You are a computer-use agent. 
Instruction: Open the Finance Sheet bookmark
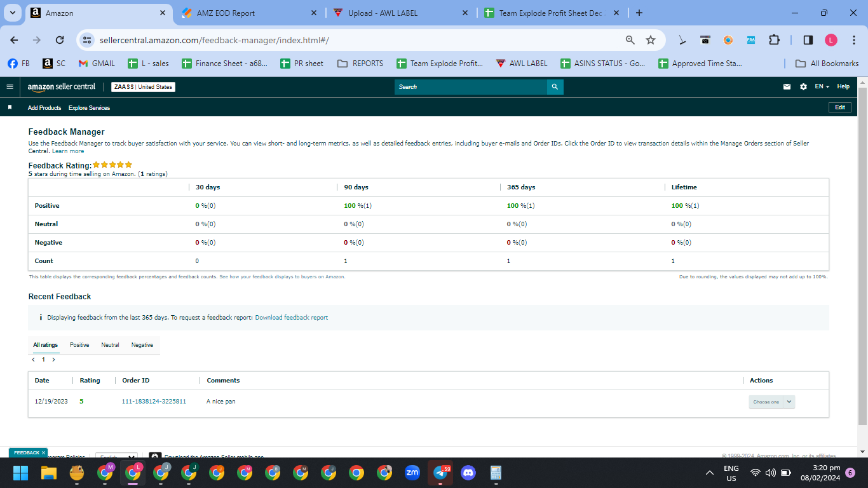pyautogui.click(x=225, y=64)
